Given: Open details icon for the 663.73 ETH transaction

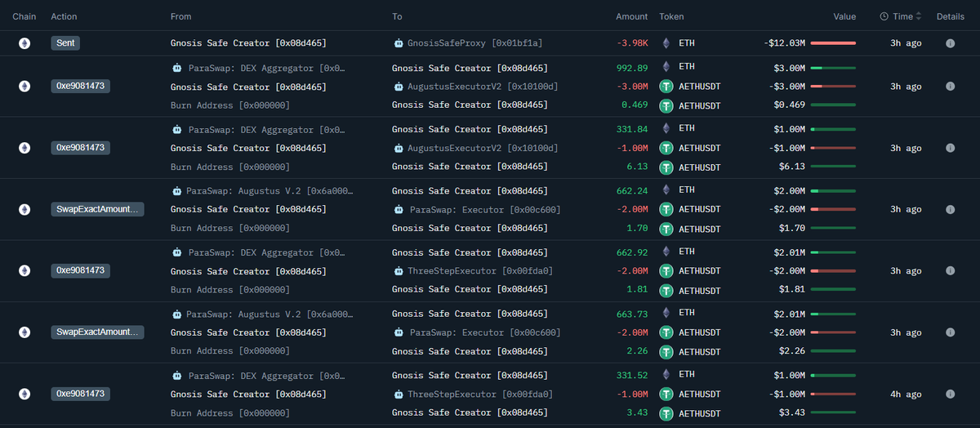Looking at the screenshot, I should [x=950, y=332].
